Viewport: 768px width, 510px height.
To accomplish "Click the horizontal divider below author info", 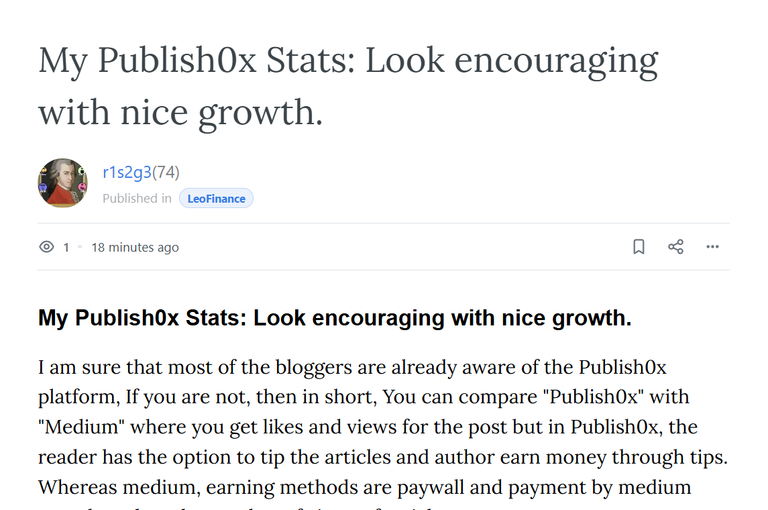I will click(384, 223).
